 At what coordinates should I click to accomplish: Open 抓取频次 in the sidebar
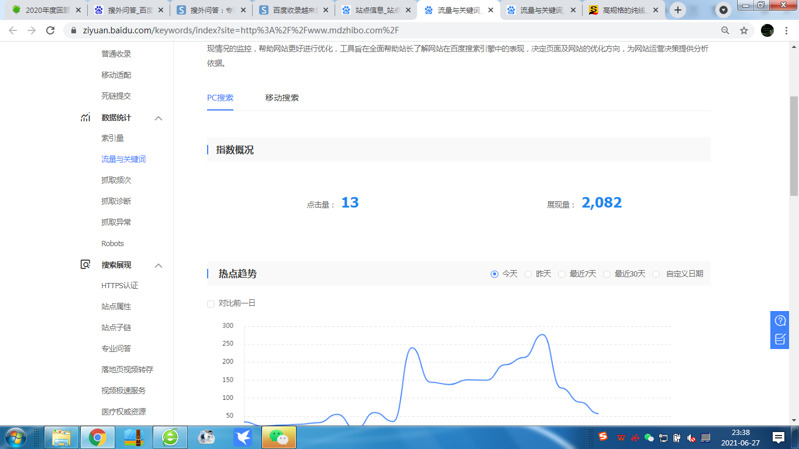point(116,180)
